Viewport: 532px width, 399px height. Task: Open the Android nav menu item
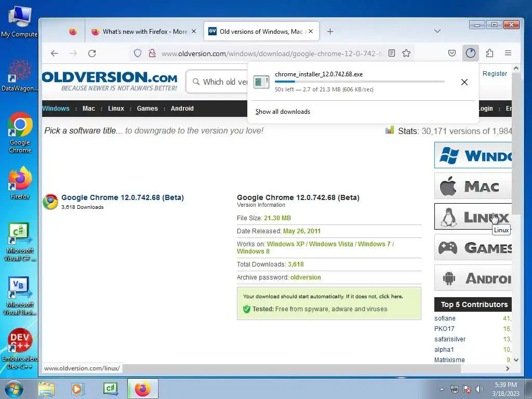click(x=182, y=109)
